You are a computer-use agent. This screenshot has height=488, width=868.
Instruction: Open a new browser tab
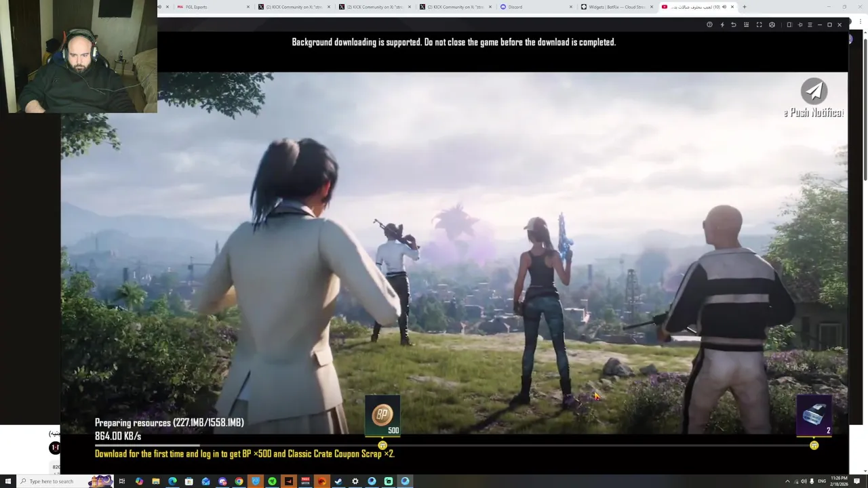[744, 7]
